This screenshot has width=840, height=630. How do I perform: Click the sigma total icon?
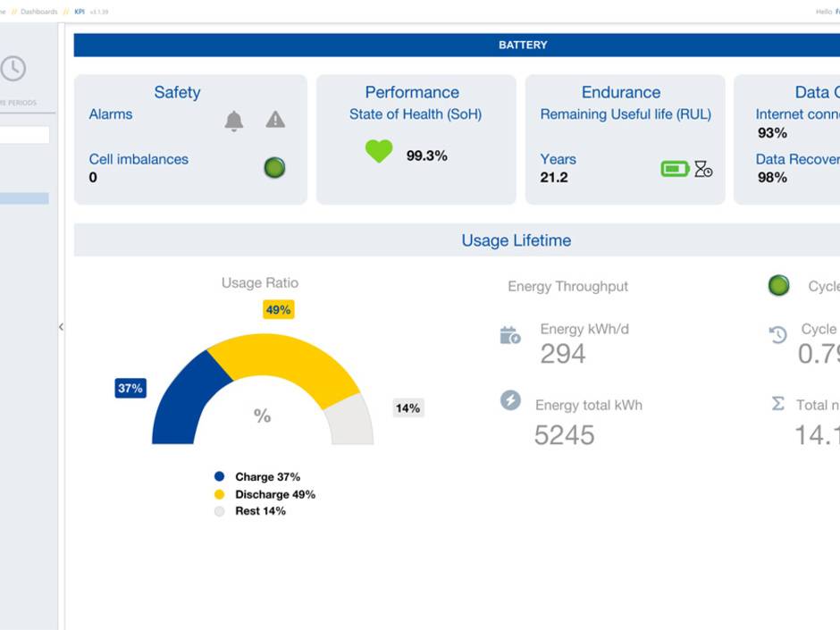(x=778, y=404)
